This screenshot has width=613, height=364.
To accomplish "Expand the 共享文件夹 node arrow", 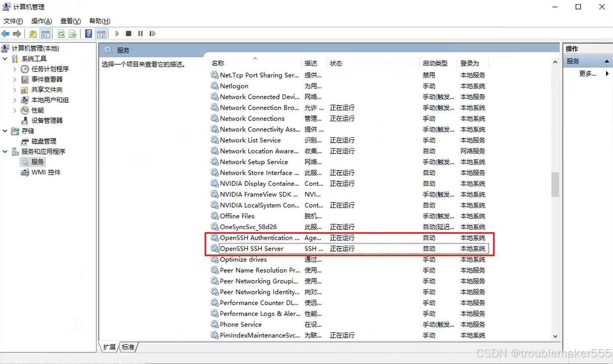I will (15, 90).
